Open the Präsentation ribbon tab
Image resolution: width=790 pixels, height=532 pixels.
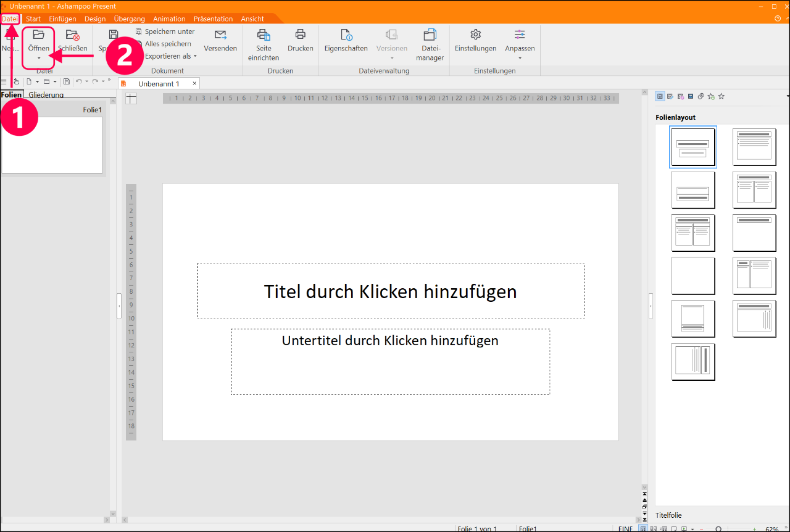coord(213,19)
